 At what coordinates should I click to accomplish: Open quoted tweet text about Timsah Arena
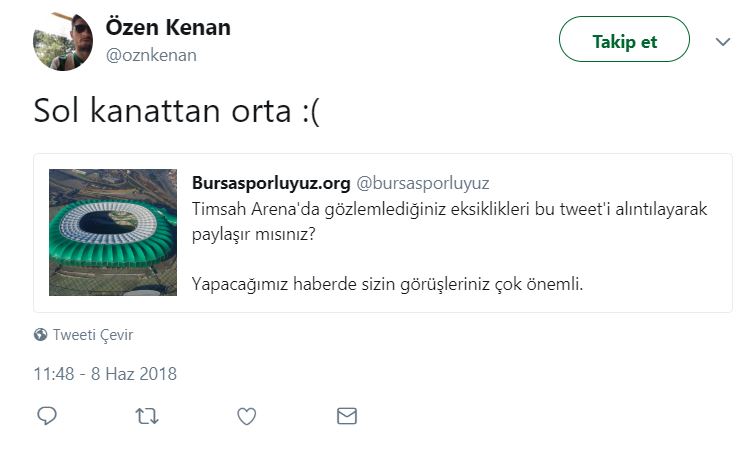450,207
